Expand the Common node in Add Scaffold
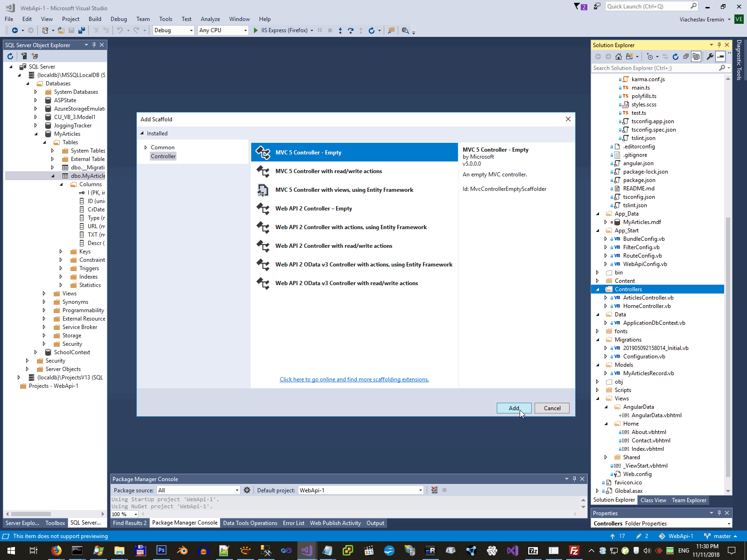Image resolution: width=747 pixels, height=560 pixels. [x=146, y=147]
